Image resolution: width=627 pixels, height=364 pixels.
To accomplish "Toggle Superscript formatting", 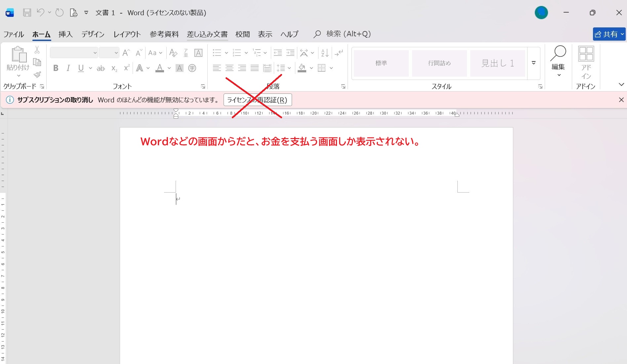I will (x=127, y=68).
